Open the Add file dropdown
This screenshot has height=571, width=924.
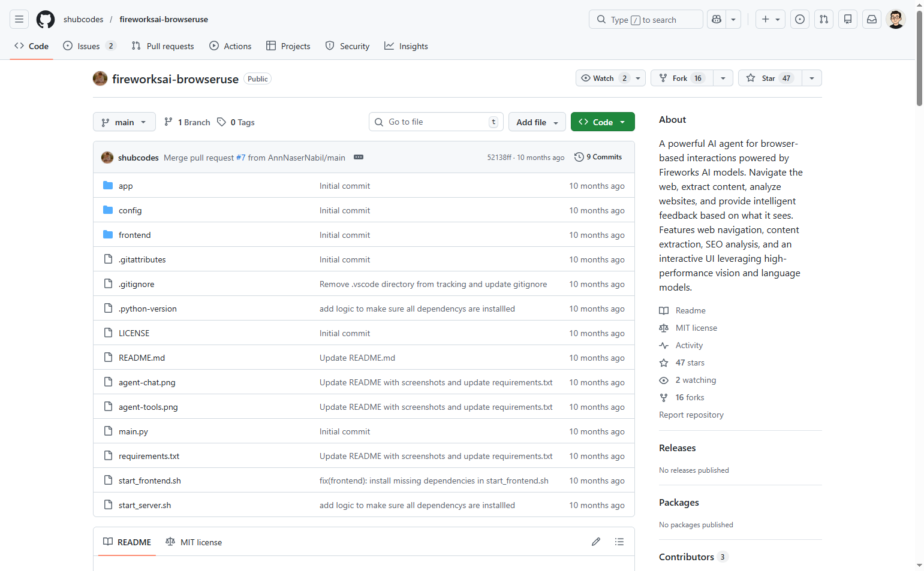(537, 122)
